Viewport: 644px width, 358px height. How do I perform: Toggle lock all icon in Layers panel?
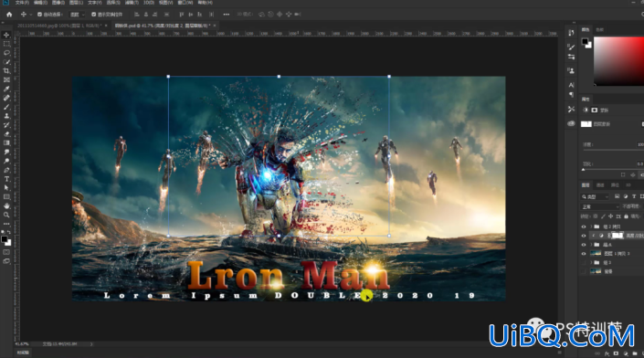626,216
